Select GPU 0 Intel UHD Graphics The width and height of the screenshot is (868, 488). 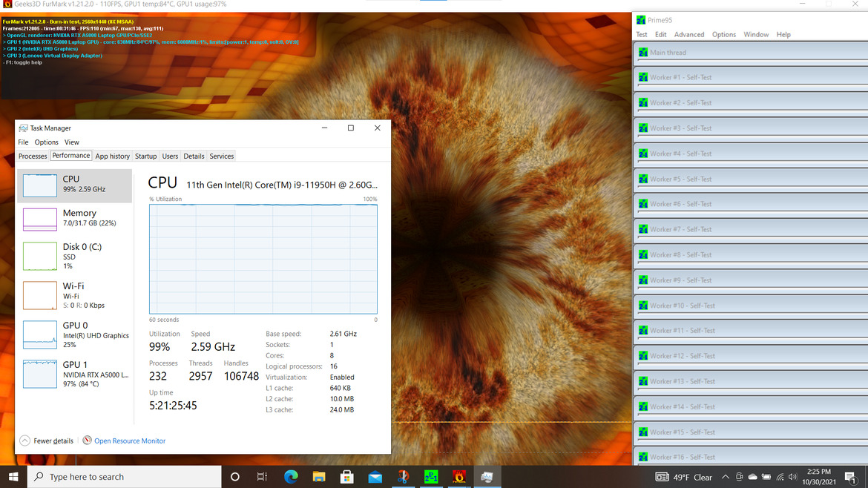click(x=75, y=334)
